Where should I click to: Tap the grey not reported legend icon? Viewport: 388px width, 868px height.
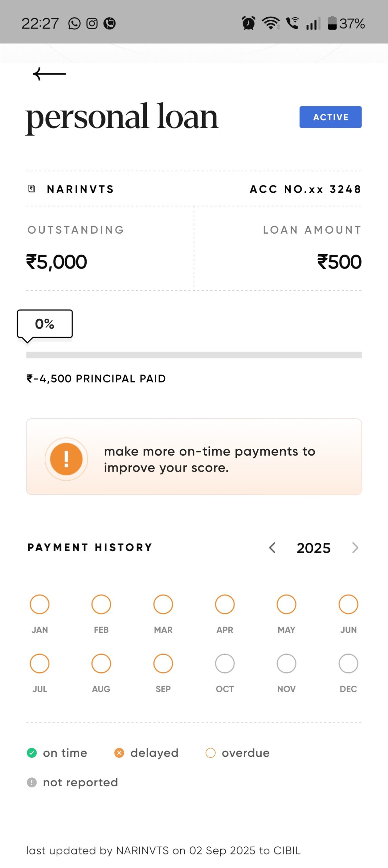32,782
